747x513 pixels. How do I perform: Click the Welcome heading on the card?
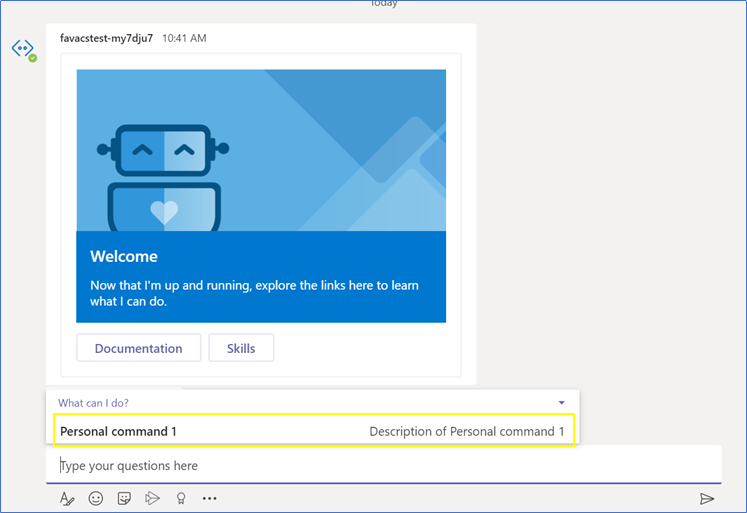124,256
